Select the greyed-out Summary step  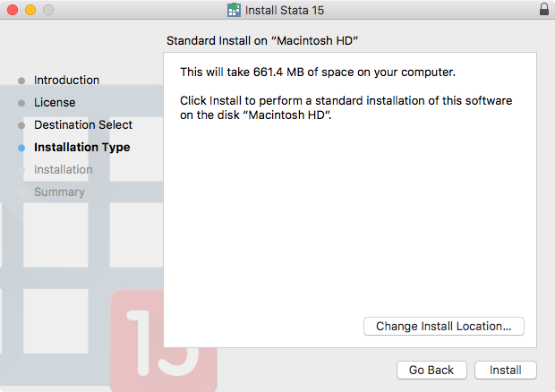tap(59, 192)
